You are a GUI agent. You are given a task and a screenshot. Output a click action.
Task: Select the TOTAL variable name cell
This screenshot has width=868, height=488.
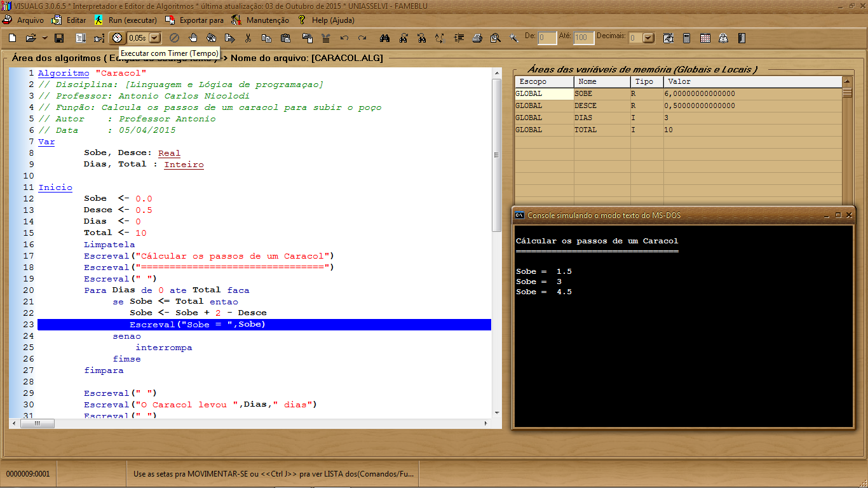pyautogui.click(x=602, y=130)
